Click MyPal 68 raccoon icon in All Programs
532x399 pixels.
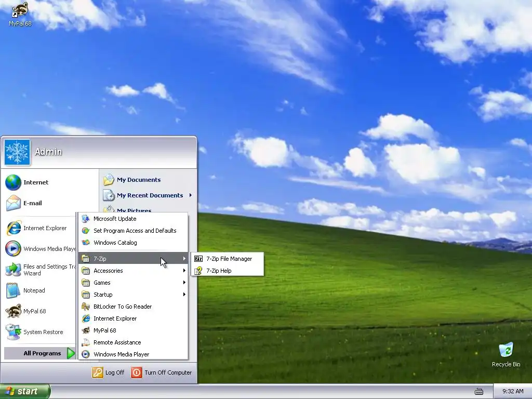[x=86, y=330]
